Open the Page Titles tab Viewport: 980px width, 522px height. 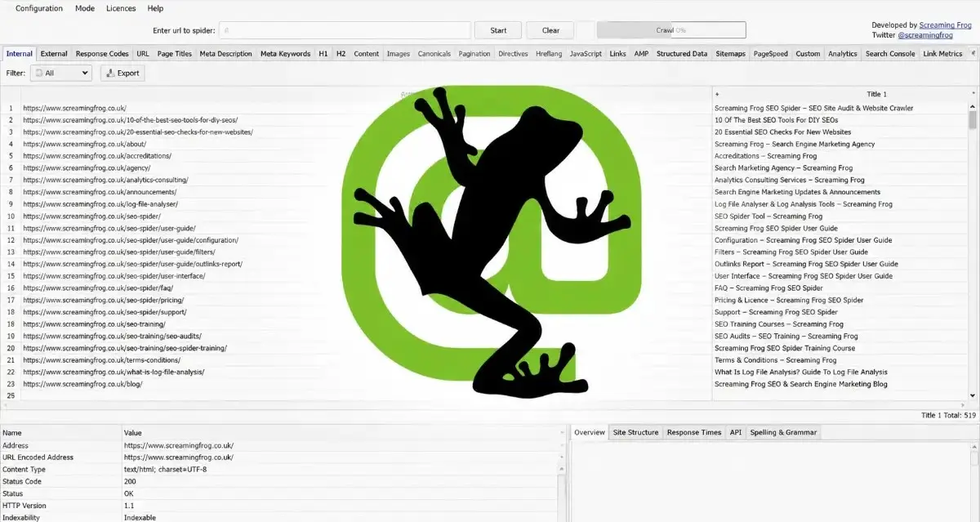coord(175,54)
